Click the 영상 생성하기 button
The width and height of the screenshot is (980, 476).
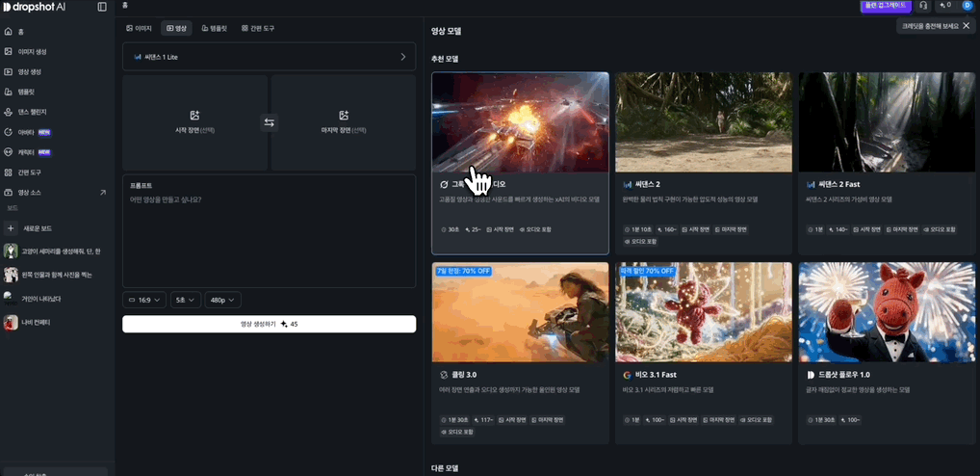(269, 324)
